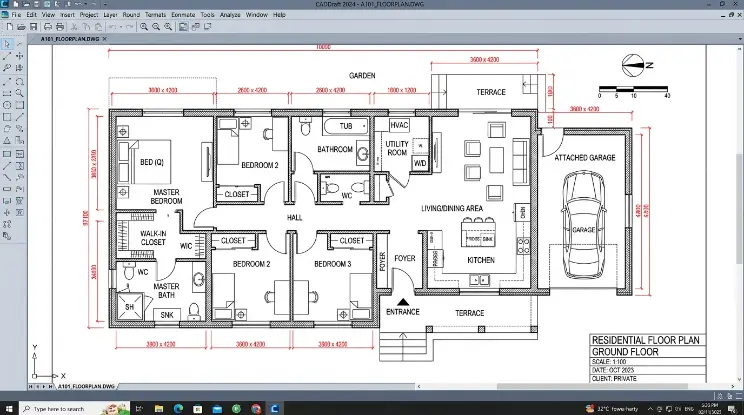The width and height of the screenshot is (744, 415).
Task: Select the magnifier zoom tool in left palette
Action: pyautogui.click(x=19, y=93)
